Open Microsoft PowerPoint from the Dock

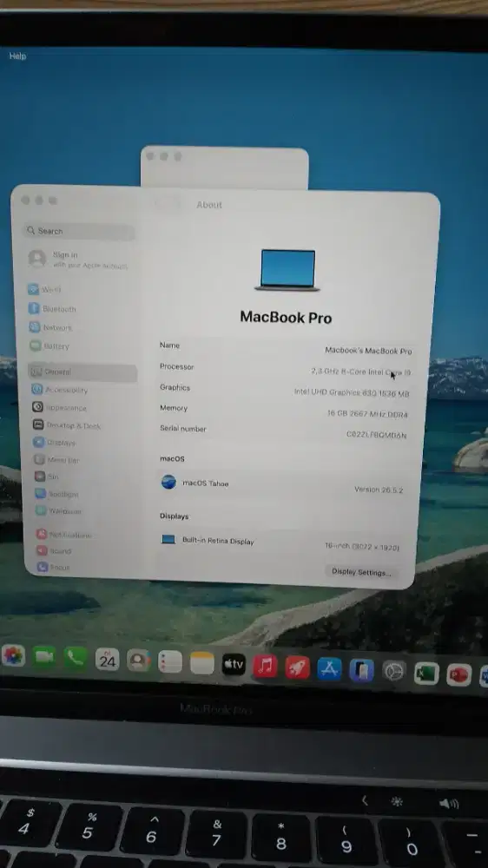[x=459, y=676]
